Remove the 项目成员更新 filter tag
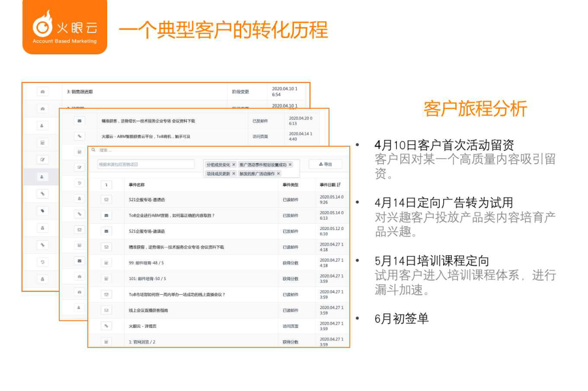The width and height of the screenshot is (588, 391). 234,174
